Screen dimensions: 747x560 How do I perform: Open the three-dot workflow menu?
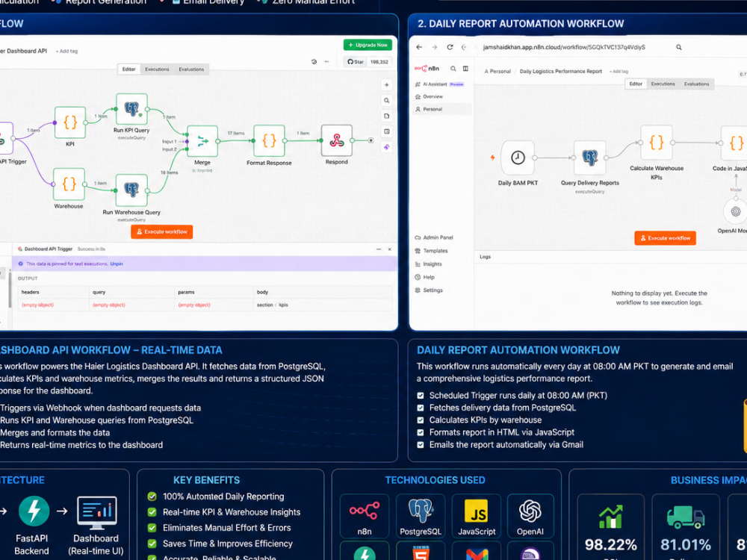click(x=327, y=62)
